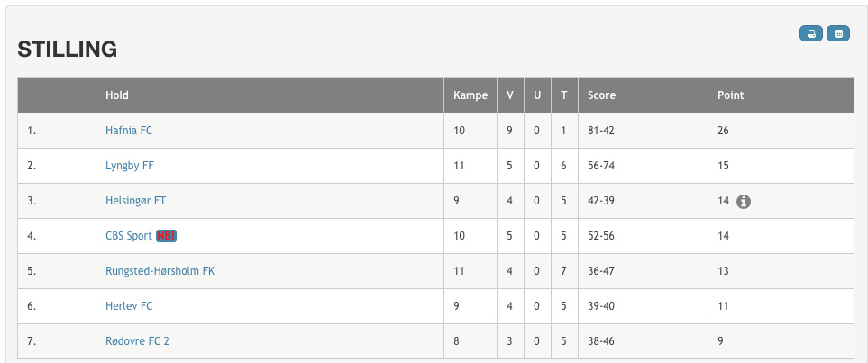The height and width of the screenshot is (363, 868).
Task: Click the Kampe column header
Action: tap(470, 95)
